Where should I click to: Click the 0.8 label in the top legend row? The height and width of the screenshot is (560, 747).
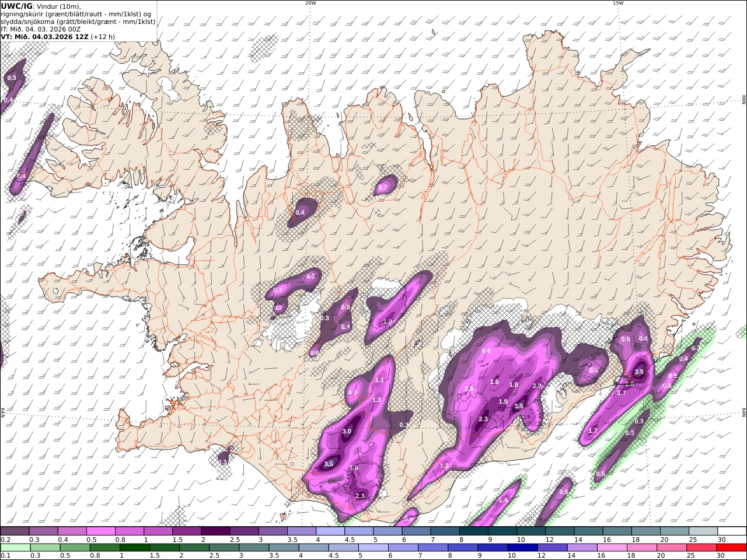coord(120,540)
